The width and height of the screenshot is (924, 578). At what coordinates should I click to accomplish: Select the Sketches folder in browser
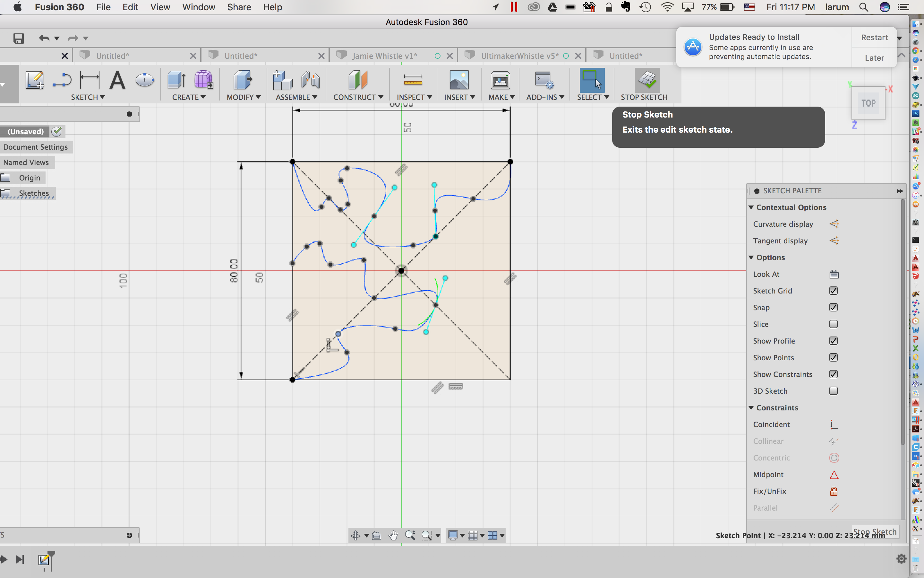point(28,193)
